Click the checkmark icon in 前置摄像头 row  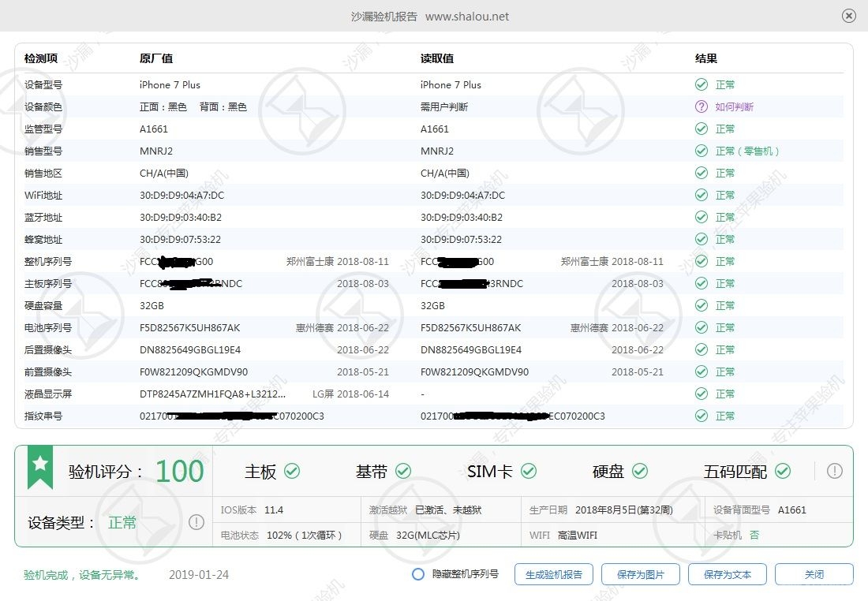(x=702, y=371)
